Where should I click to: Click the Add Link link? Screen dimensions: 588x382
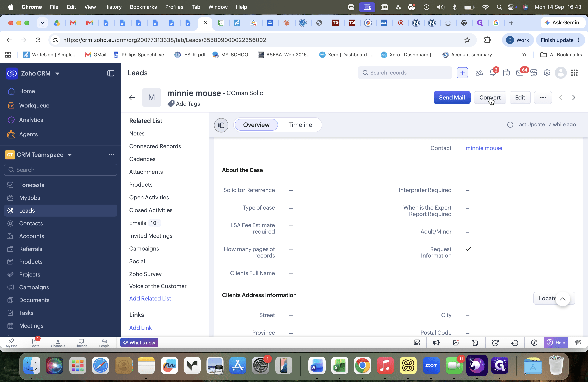pos(140,328)
